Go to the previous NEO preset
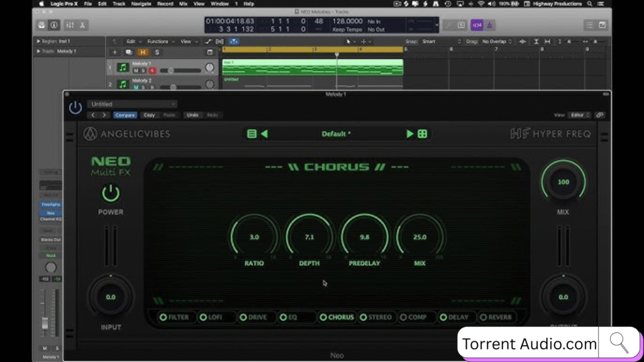The image size is (644, 362). point(265,134)
